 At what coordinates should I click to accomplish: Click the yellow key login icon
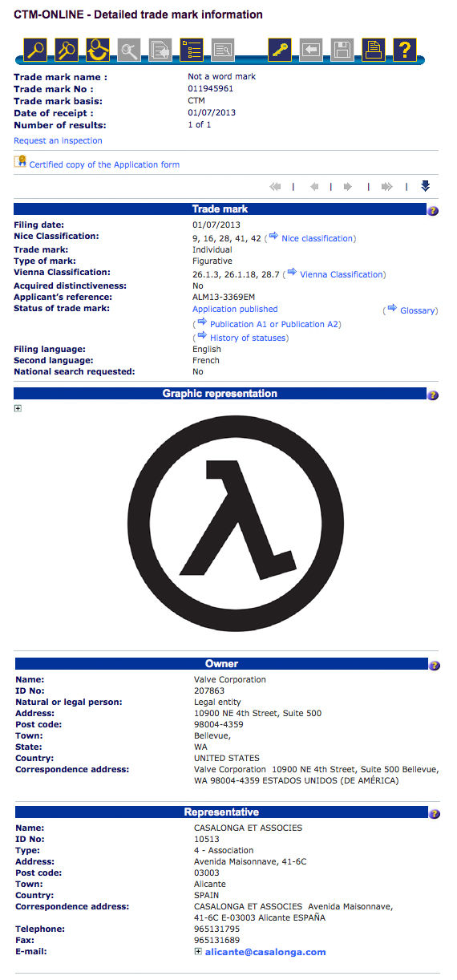pos(280,51)
